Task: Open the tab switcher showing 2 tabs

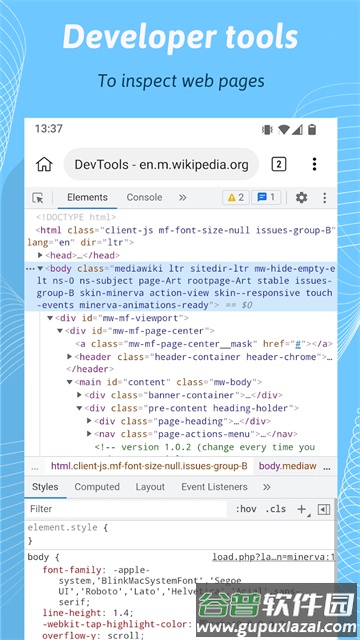Action: tap(279, 164)
